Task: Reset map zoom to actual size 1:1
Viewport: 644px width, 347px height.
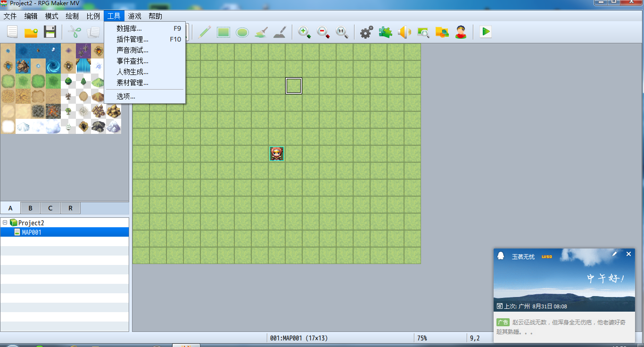Action: (x=342, y=32)
